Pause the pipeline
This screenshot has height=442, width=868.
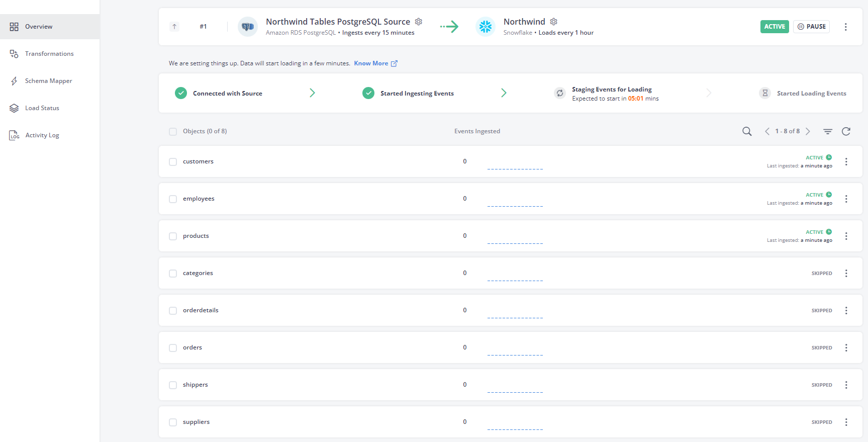point(811,27)
